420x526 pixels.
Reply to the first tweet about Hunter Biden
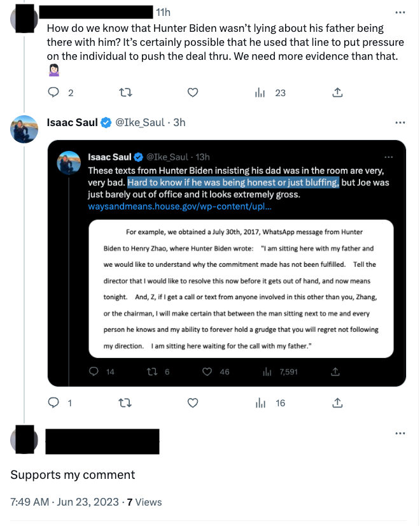pos(55,92)
